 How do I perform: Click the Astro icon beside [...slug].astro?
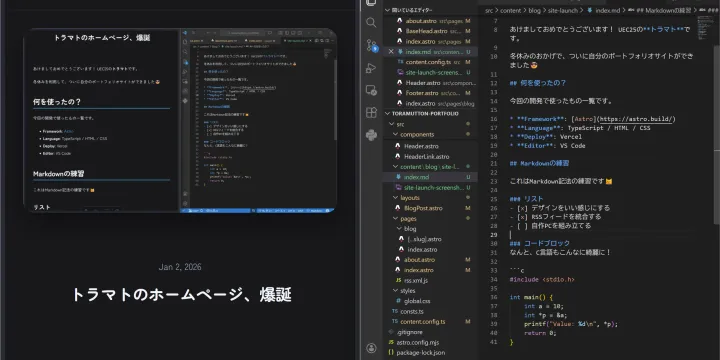(401, 239)
